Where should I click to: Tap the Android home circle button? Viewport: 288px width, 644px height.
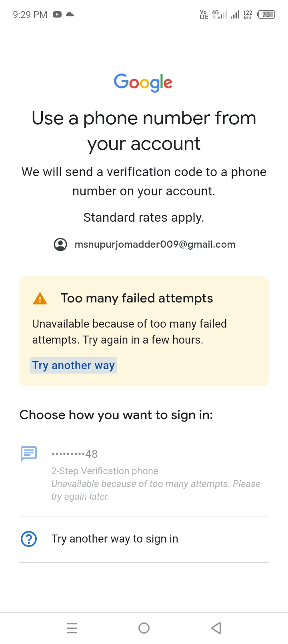(x=144, y=628)
